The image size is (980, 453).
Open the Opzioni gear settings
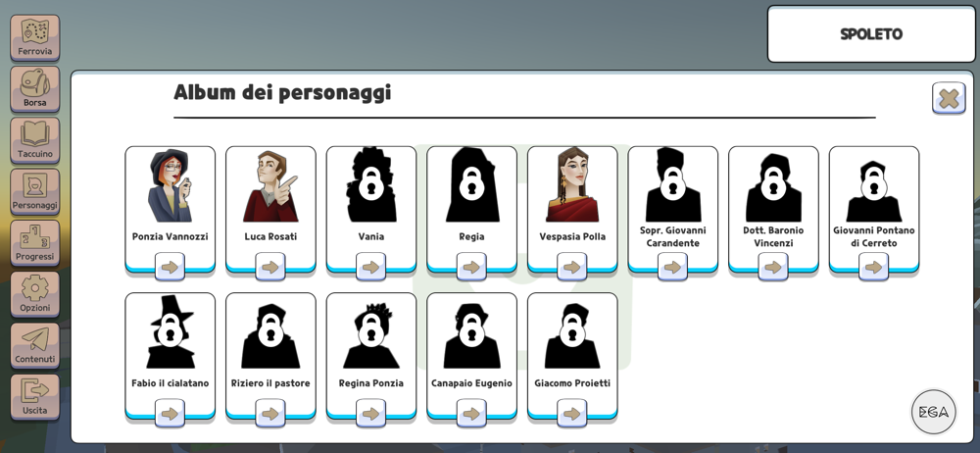[x=35, y=294]
